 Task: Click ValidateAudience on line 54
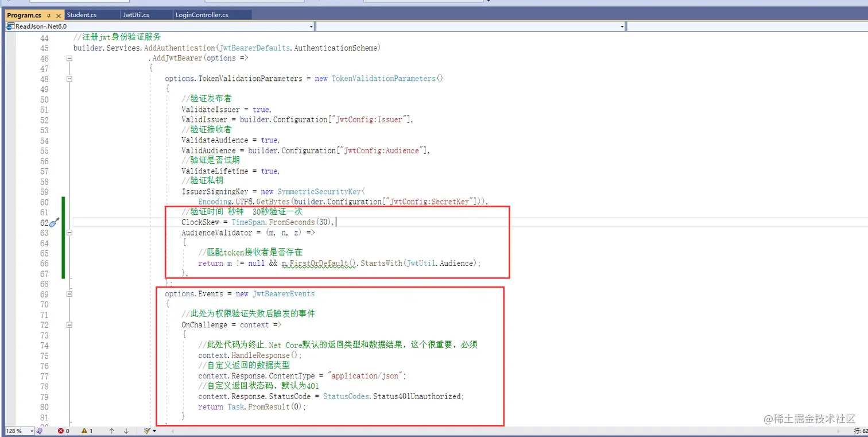coord(215,140)
